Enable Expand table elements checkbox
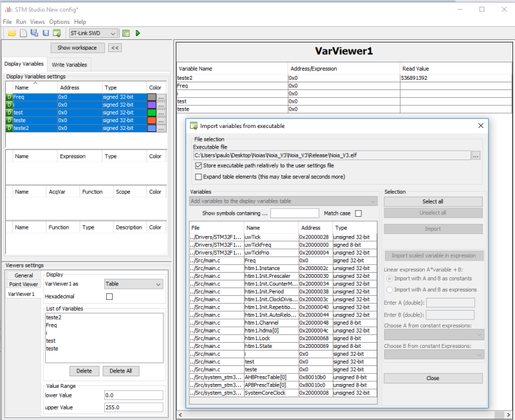The width and height of the screenshot is (515, 420). (x=198, y=177)
